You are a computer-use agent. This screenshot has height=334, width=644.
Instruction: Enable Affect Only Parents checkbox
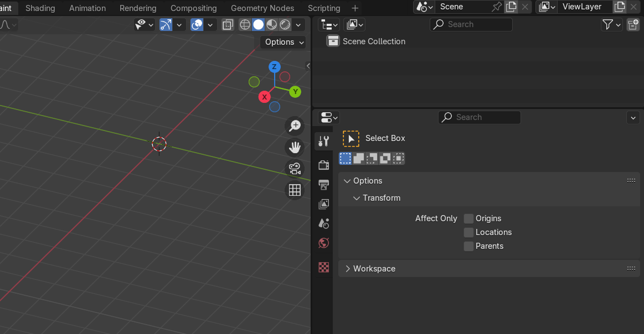(468, 246)
